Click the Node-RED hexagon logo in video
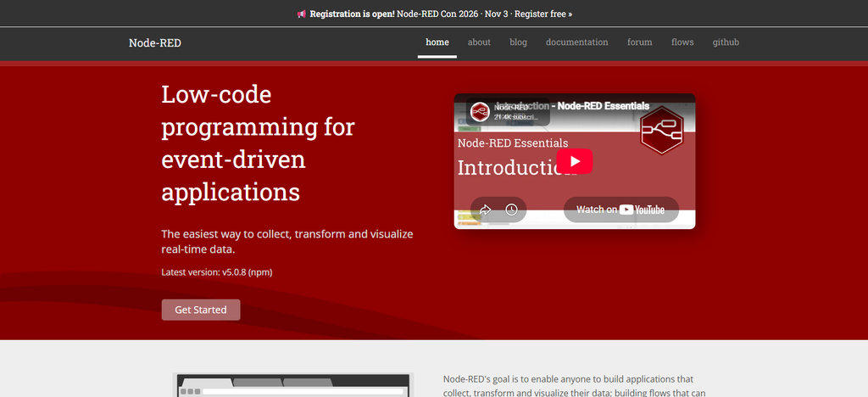The image size is (868, 397). tap(661, 130)
